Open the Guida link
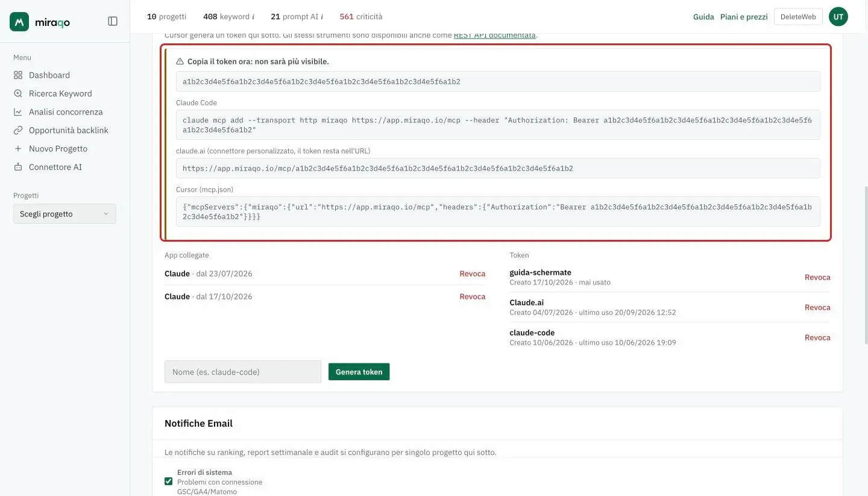The width and height of the screenshot is (868, 496). [x=703, y=17]
